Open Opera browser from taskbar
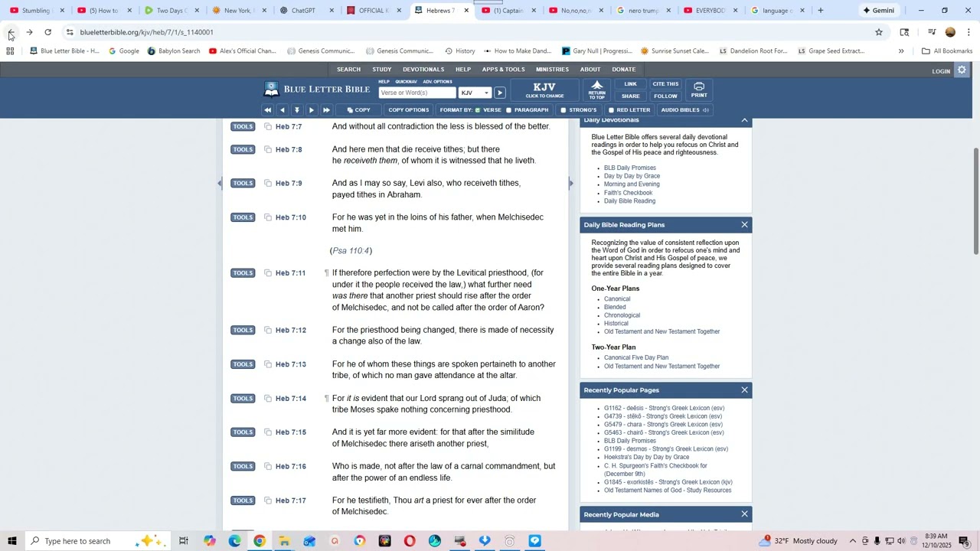The image size is (980, 551). pos(410,541)
